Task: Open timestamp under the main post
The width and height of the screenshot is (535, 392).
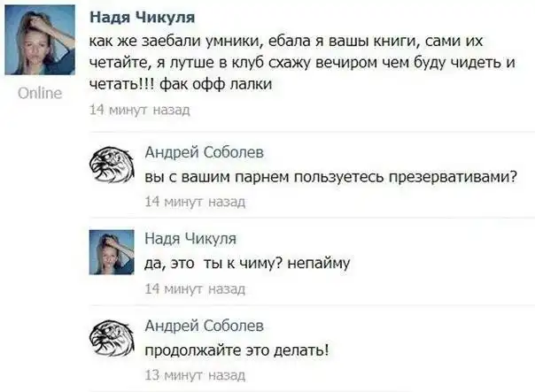Action: pyautogui.click(x=140, y=111)
